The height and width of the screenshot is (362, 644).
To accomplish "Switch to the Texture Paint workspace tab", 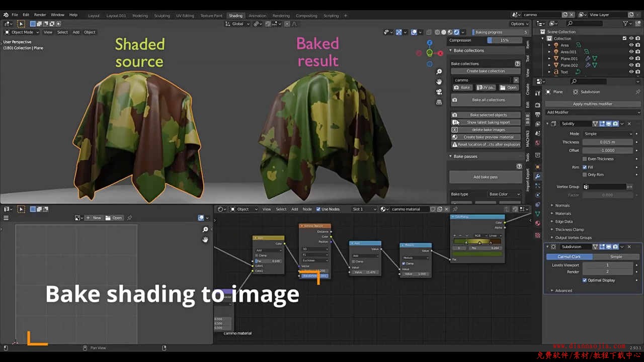I will [211, 16].
